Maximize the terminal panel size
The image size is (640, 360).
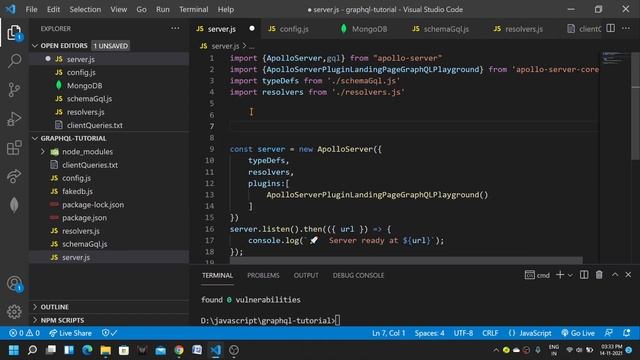pyautogui.click(x=615, y=275)
